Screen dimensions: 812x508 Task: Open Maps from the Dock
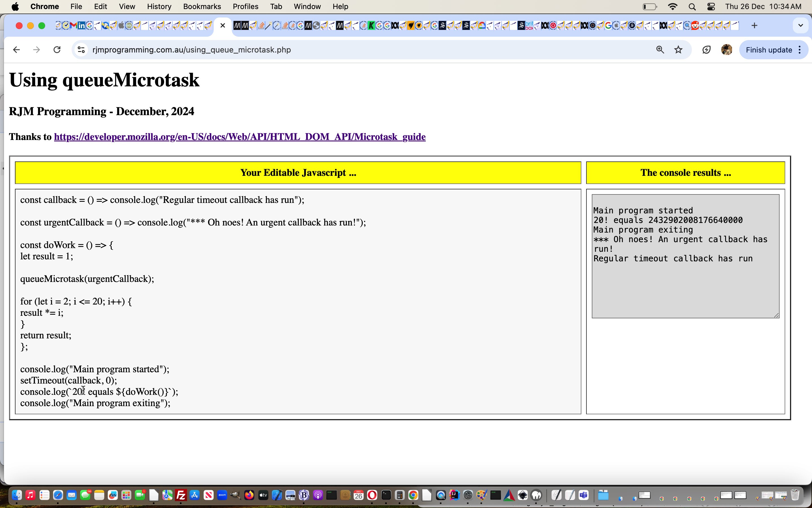coord(167,495)
